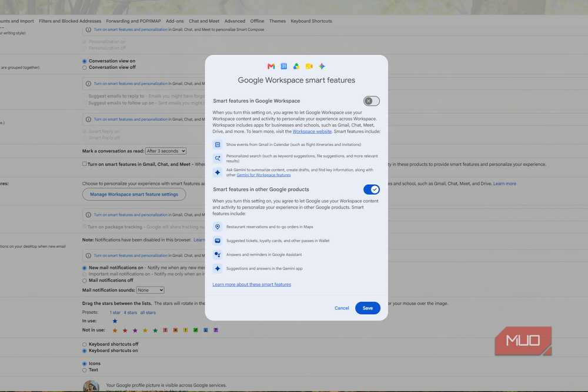This screenshot has height=392, width=588.
Task: Click the sparkle icon beside 'Suggestions and answers in Gemini app'
Action: point(218,268)
